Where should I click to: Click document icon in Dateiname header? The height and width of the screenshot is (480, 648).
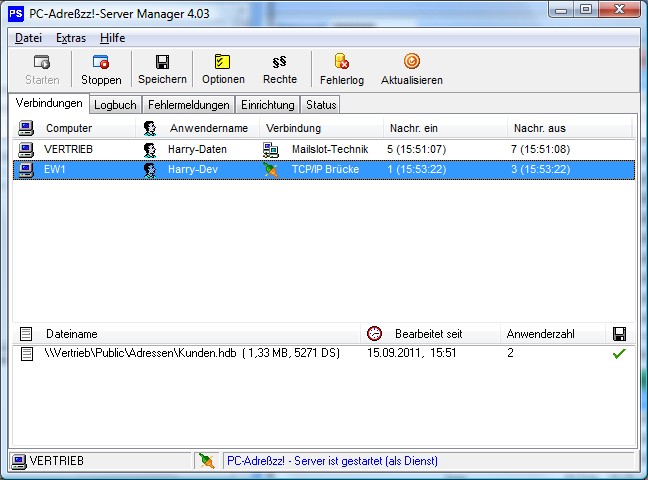[x=26, y=334]
